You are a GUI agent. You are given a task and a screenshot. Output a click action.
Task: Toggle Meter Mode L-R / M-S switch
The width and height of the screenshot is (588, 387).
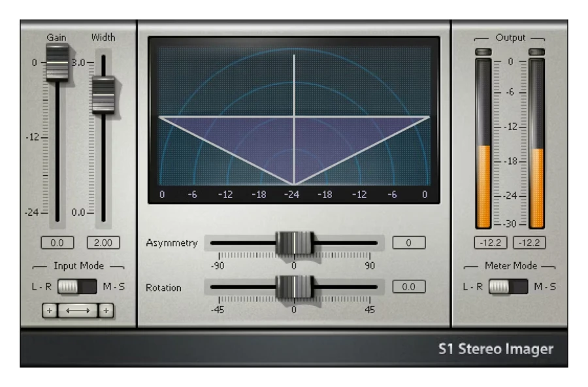[x=508, y=287]
